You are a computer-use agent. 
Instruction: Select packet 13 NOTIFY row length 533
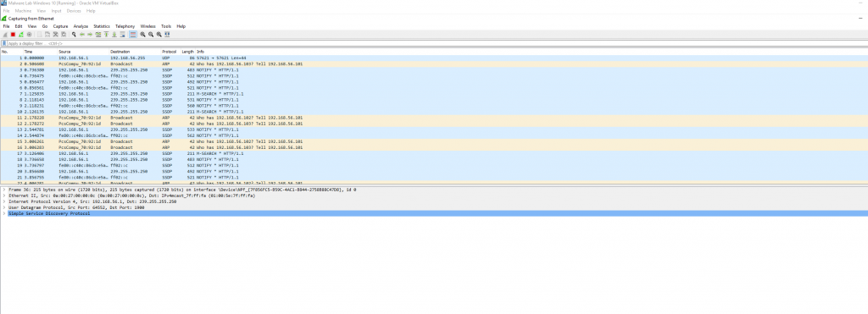(434, 129)
